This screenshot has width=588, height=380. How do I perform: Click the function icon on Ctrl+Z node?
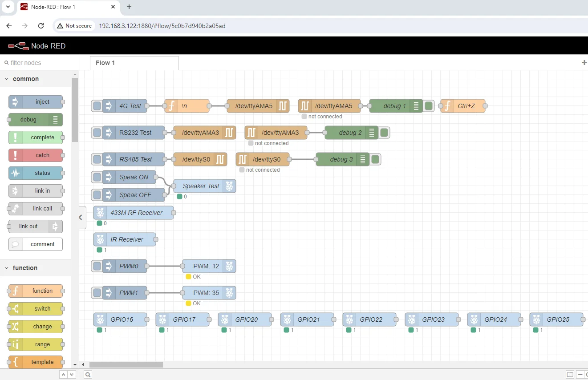[x=447, y=106]
